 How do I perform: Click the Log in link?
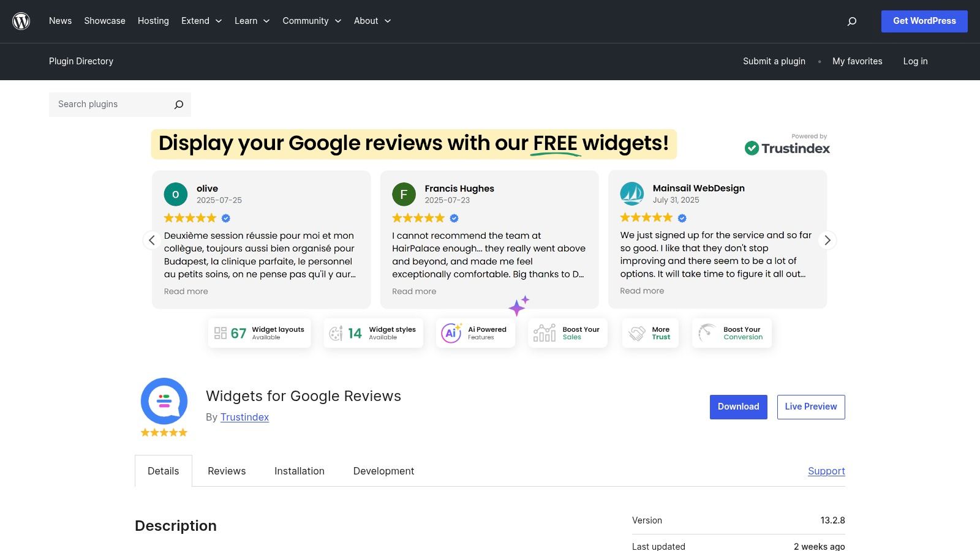click(915, 61)
